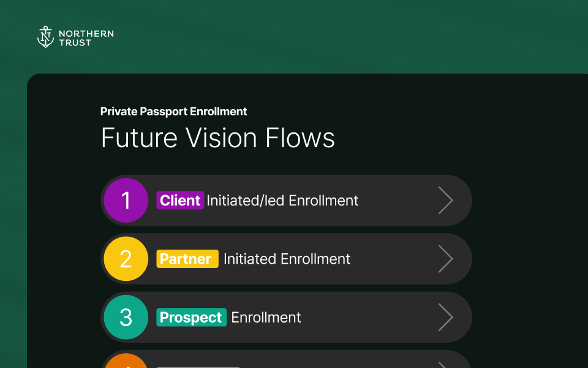
Task: Click the orange badge in the fourth row
Action: (x=198, y=366)
